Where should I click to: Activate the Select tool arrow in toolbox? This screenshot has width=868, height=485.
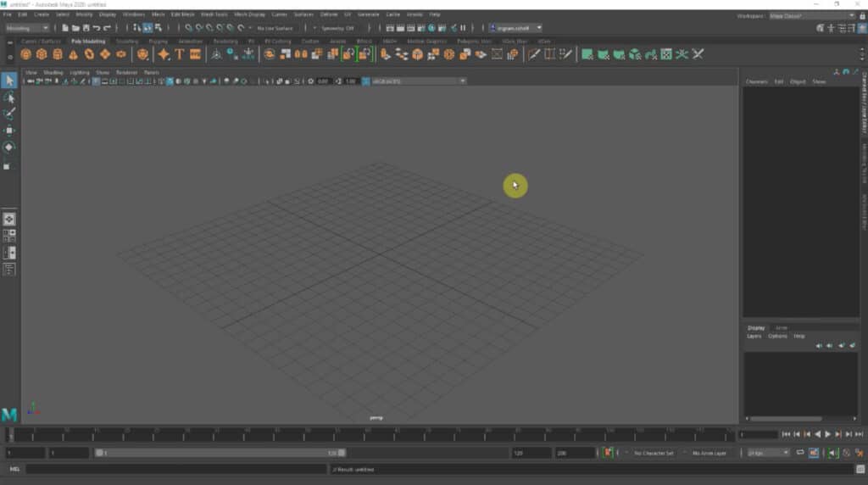9,81
